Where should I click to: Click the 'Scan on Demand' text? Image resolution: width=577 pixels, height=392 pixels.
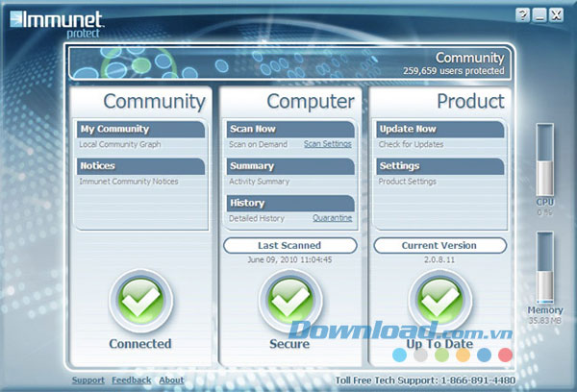258,144
